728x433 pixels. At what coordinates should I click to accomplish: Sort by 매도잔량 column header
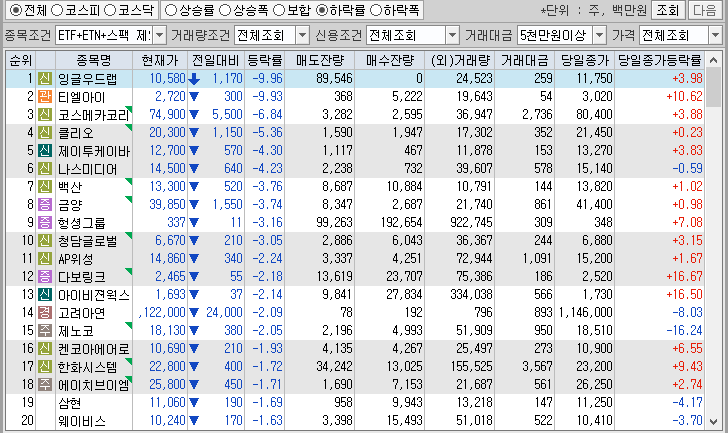pos(319,60)
